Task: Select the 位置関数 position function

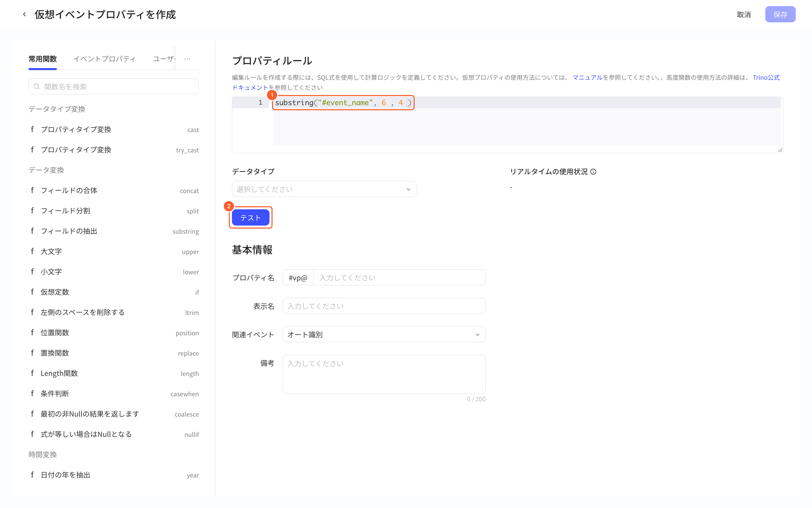Action: [113, 333]
